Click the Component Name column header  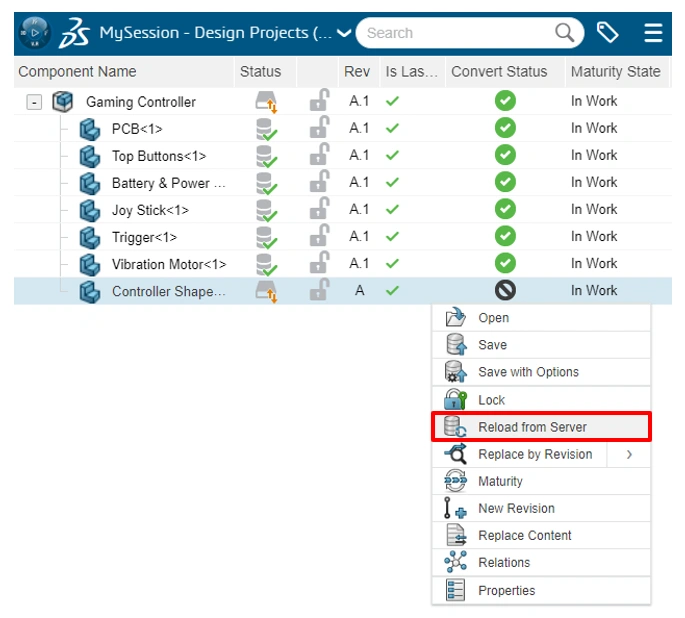click(x=77, y=72)
